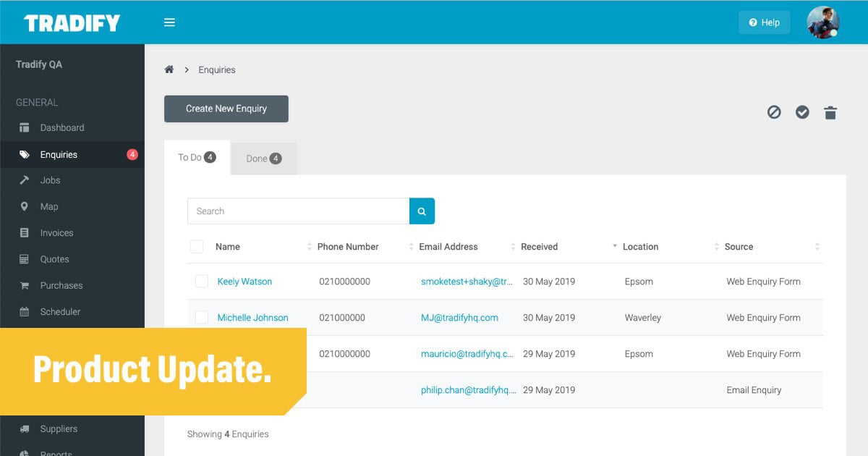
Task: Open MJ@tradifyhq.com email link
Action: tap(461, 317)
